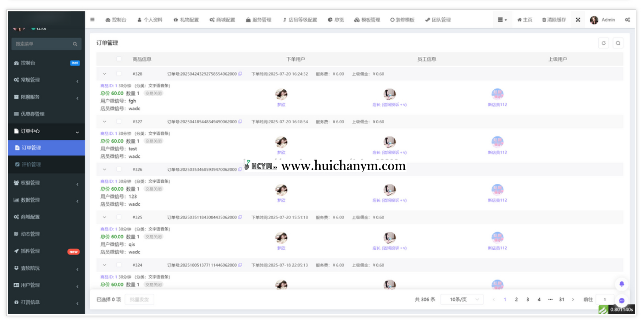This screenshot has width=644, height=320.
Task: Open the settings gears icon beside Admin
Action: [628, 20]
